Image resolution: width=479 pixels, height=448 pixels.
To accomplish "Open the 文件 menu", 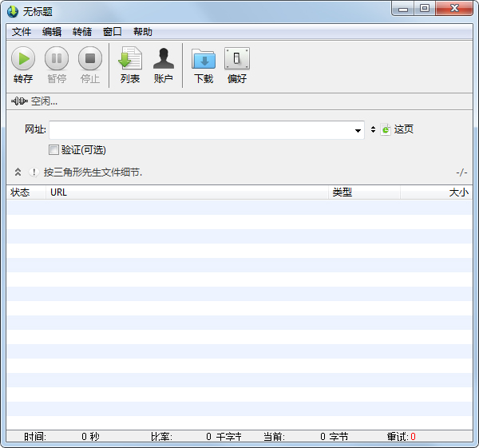I will click(x=22, y=32).
